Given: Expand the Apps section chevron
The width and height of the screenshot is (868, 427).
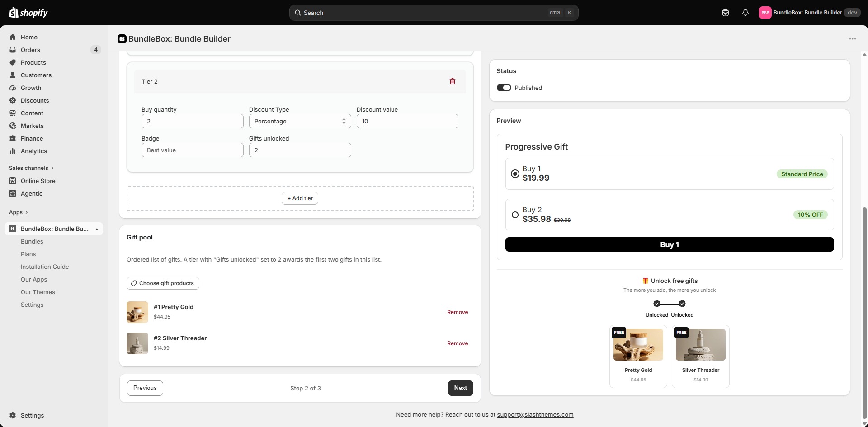Looking at the screenshot, I should point(27,212).
